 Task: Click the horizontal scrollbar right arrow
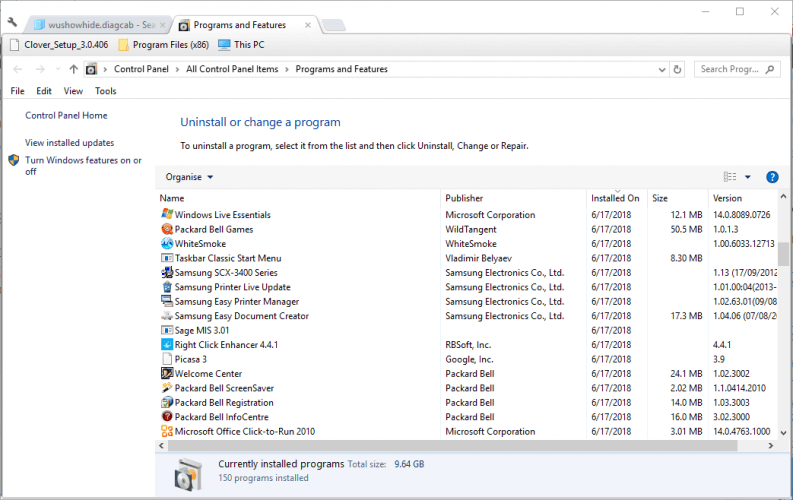click(x=771, y=445)
